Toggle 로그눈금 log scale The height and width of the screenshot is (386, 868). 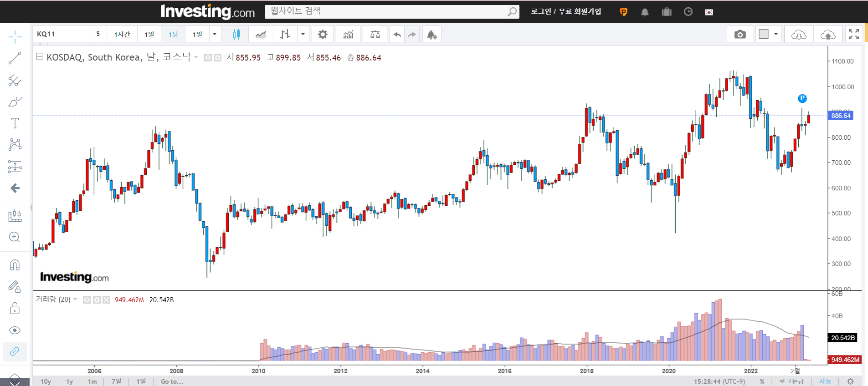point(791,381)
